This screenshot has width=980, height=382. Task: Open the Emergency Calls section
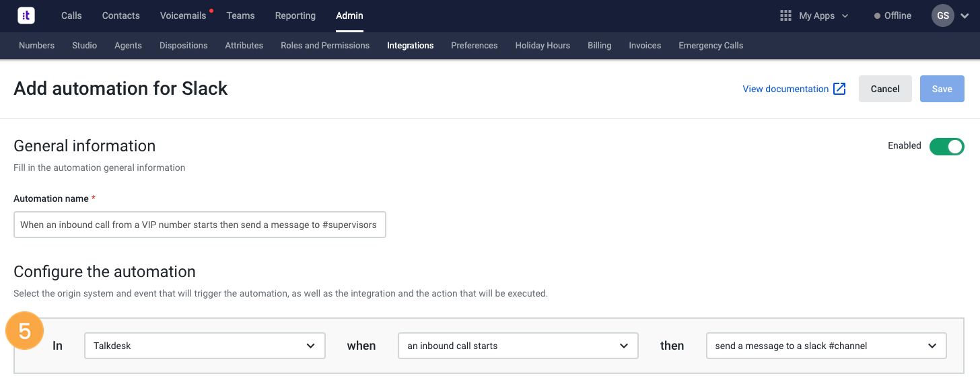[711, 46]
